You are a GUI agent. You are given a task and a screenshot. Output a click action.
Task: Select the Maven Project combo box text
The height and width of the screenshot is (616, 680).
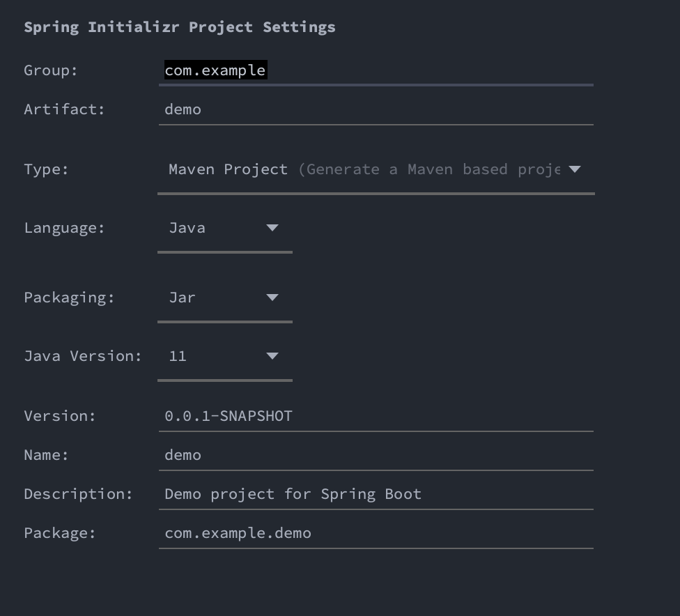pos(364,169)
